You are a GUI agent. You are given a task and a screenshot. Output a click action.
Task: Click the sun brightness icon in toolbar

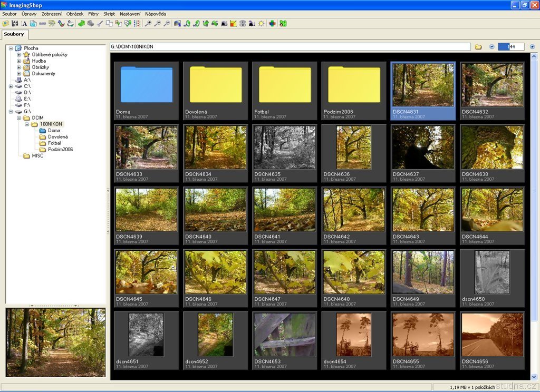261,23
